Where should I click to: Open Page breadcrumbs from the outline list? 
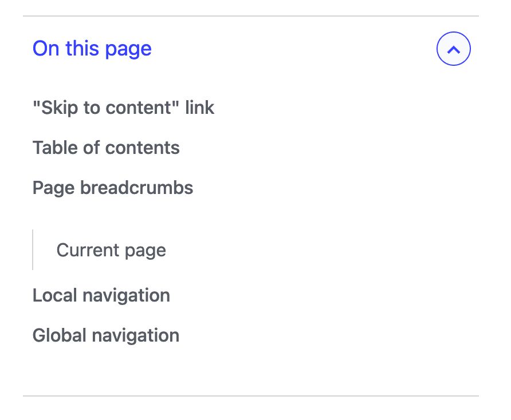(x=112, y=188)
